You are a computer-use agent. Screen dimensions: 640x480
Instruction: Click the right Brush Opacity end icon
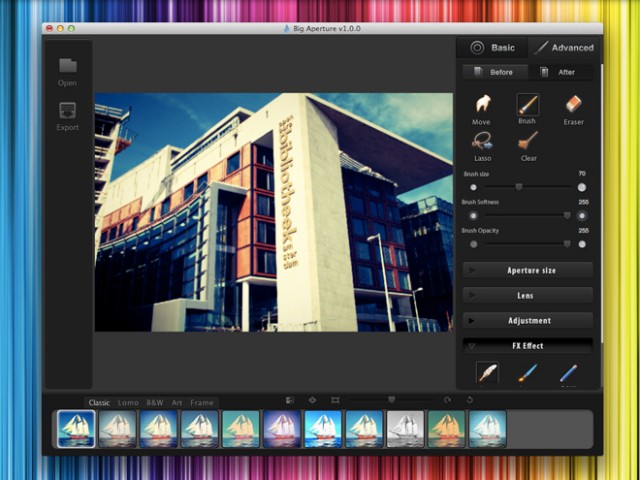(x=582, y=244)
